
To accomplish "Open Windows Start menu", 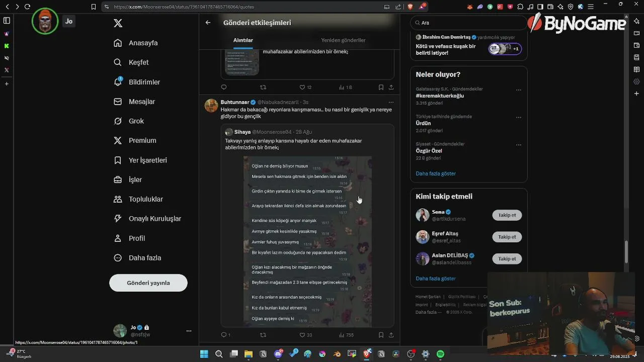I will click(204, 354).
